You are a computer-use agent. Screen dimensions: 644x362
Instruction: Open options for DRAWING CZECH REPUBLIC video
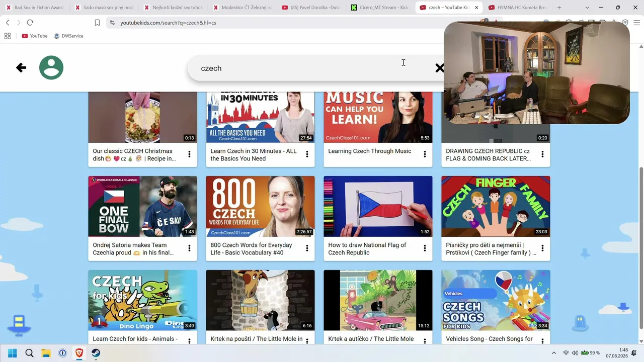pos(542,154)
